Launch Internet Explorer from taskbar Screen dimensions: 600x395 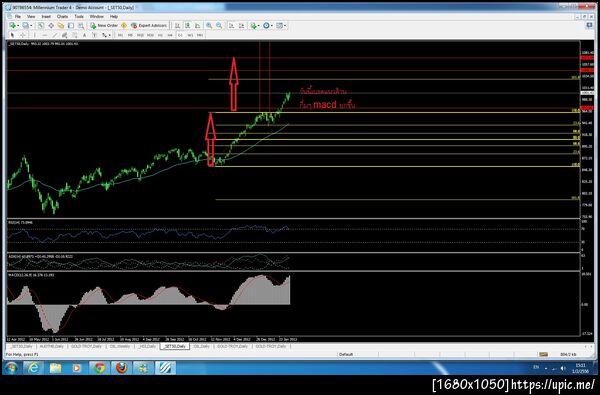pos(34,368)
